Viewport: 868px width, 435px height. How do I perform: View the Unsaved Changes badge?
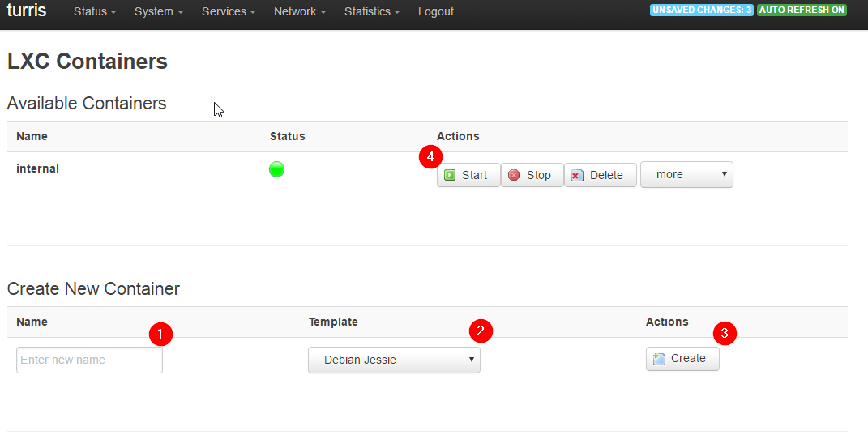tap(702, 11)
